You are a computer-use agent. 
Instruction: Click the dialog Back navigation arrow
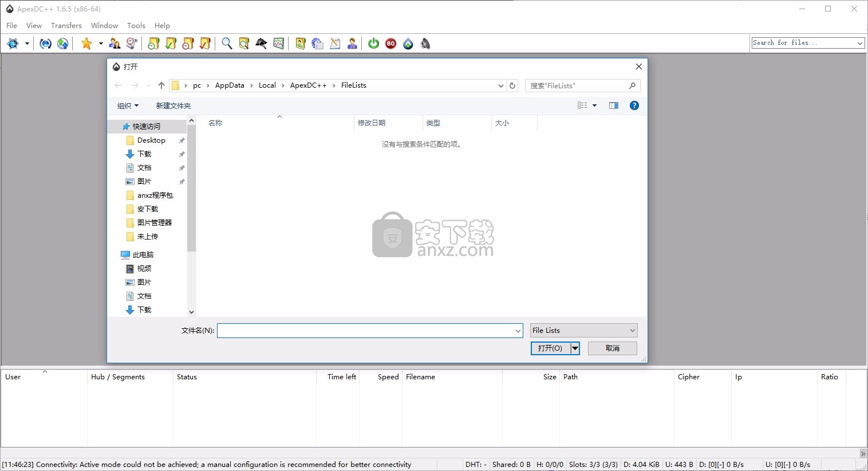[118, 85]
